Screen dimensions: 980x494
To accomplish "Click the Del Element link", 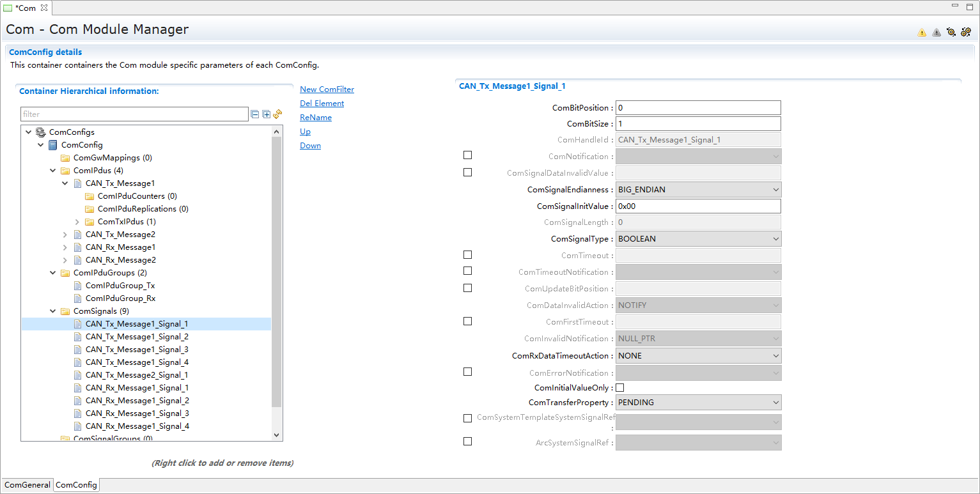I will [x=322, y=104].
